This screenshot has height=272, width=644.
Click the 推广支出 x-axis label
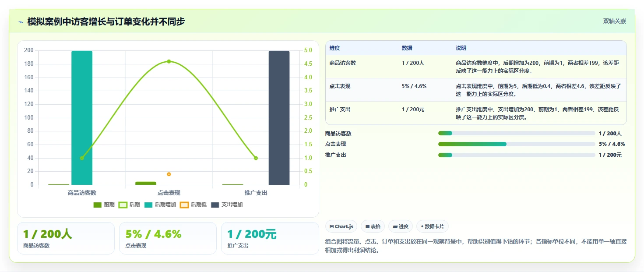tap(256, 193)
